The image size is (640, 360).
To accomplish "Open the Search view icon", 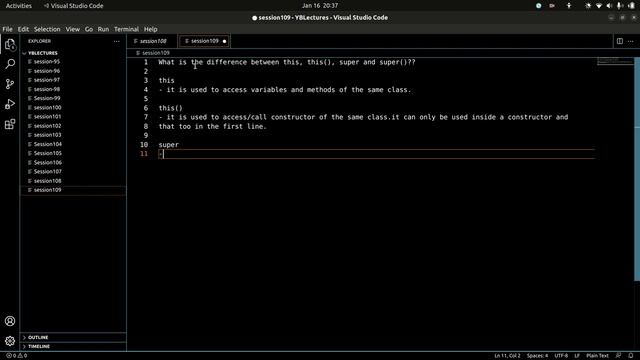I will coord(10,64).
